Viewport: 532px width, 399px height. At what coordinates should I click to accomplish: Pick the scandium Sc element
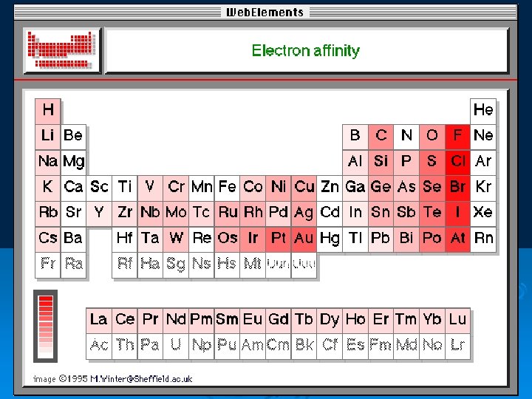pos(99,188)
